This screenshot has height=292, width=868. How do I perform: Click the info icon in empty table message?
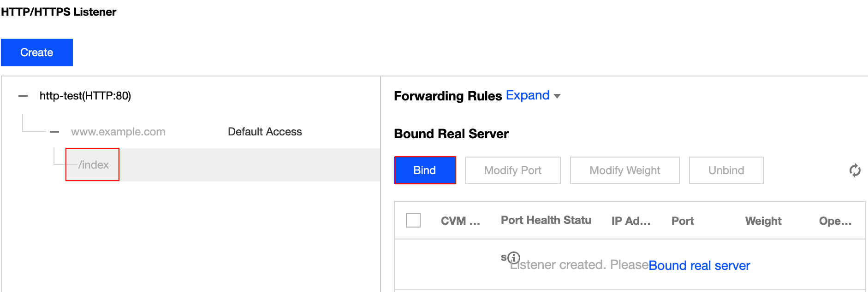coord(514,257)
